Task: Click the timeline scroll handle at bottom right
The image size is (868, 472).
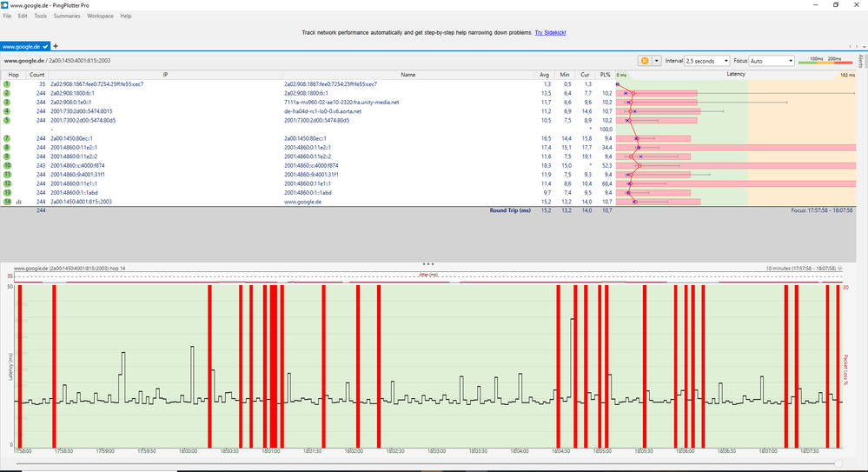Action: 838,463
